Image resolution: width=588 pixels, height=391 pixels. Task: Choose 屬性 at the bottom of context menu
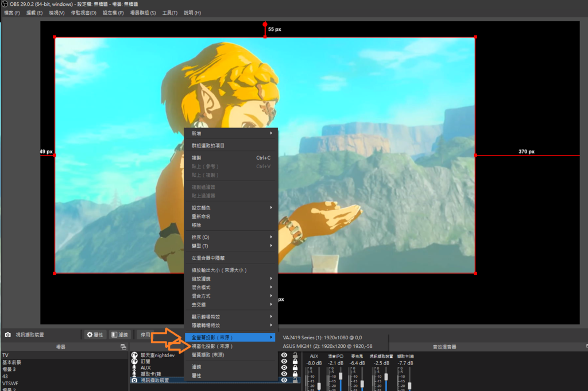(x=231, y=375)
